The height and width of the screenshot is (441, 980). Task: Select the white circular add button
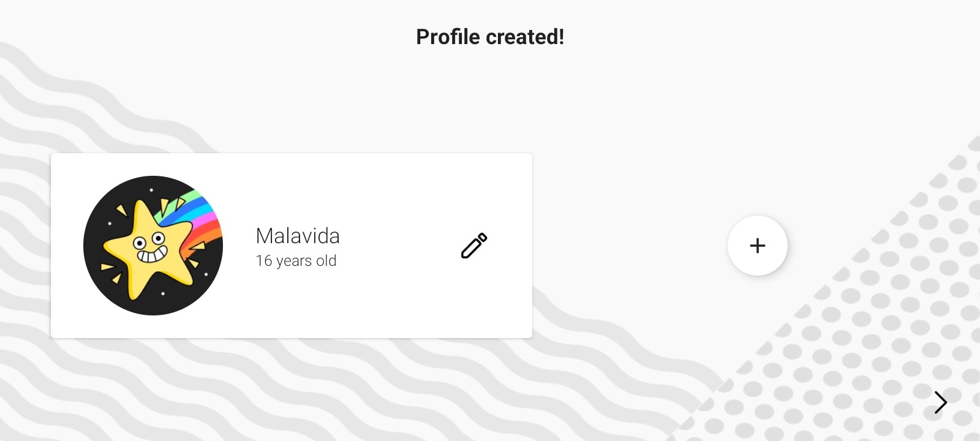[758, 246]
